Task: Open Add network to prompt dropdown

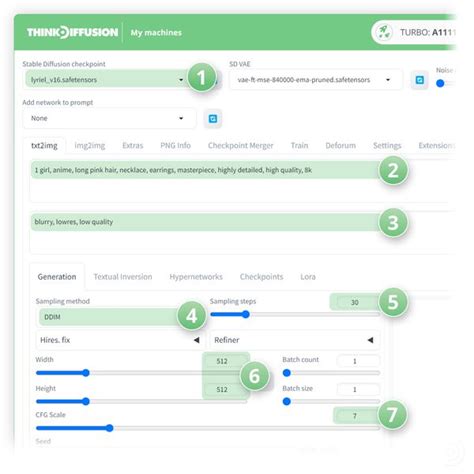Action: click(109, 118)
